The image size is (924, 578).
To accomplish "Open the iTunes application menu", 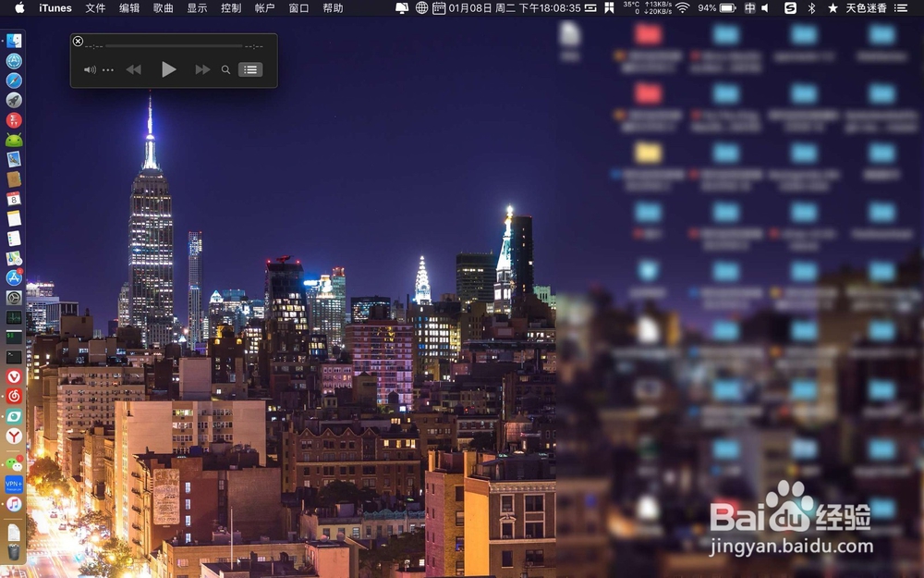I will [x=55, y=7].
